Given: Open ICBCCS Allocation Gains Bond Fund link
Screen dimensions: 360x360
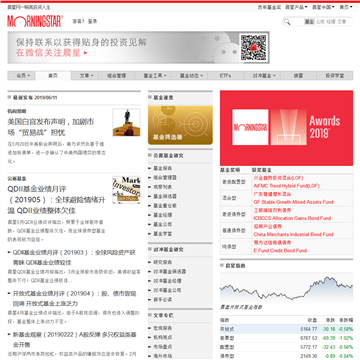Looking at the screenshot, I should point(292,218).
